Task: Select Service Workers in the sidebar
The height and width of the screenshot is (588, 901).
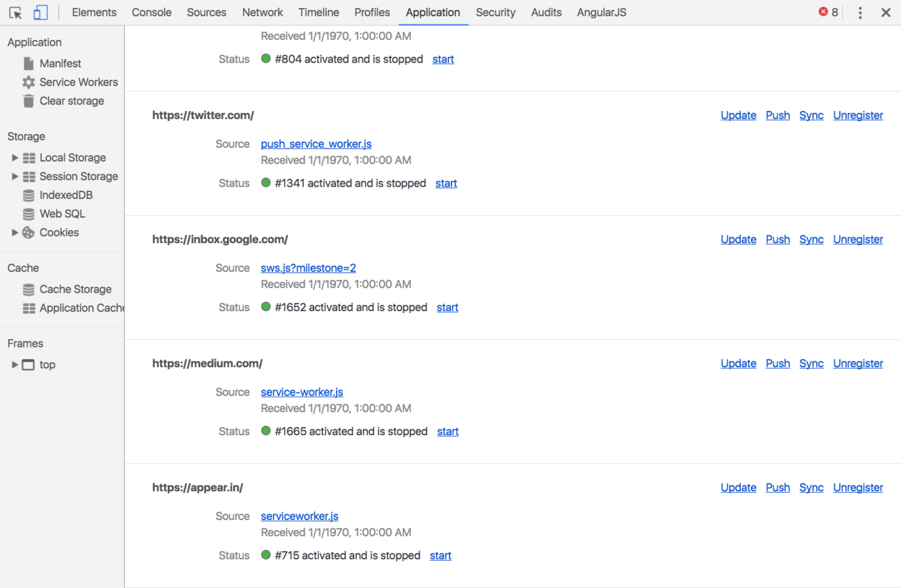Action: [x=78, y=82]
